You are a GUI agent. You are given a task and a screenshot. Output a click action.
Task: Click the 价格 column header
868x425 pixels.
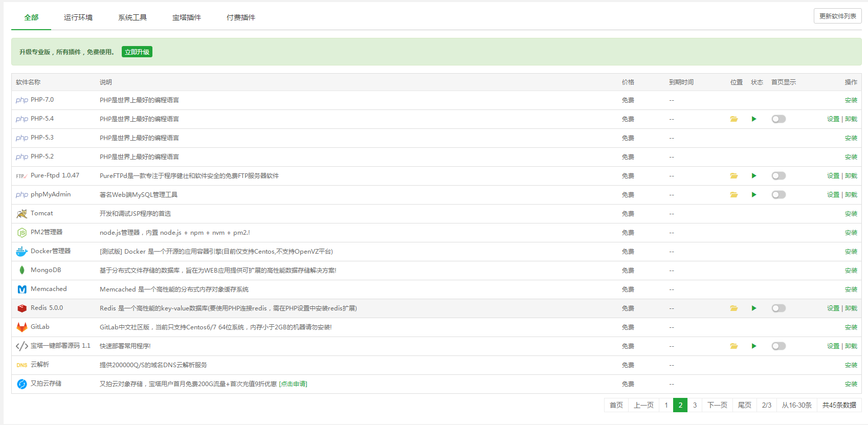pos(628,82)
